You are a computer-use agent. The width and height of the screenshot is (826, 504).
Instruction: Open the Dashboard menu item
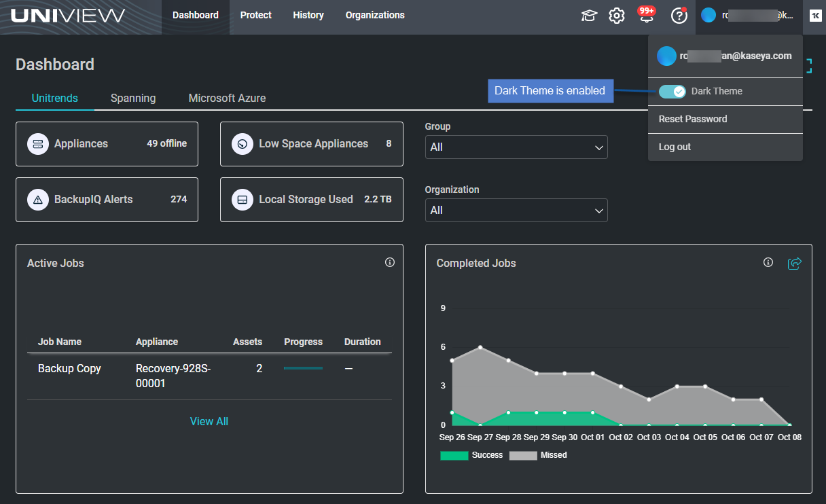coord(196,15)
